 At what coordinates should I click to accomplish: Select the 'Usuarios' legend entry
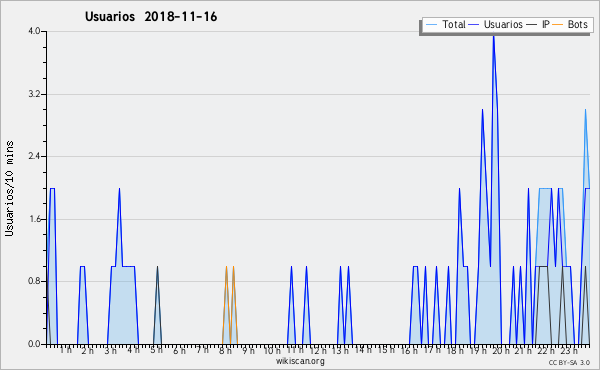503,24
